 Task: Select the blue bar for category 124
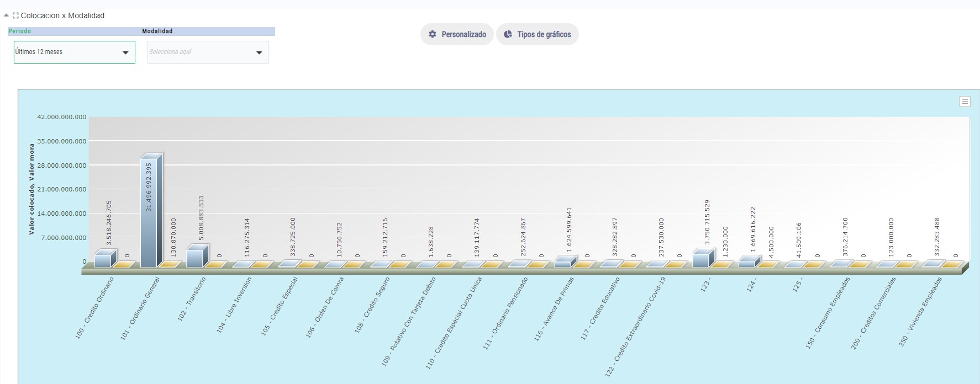click(x=747, y=263)
